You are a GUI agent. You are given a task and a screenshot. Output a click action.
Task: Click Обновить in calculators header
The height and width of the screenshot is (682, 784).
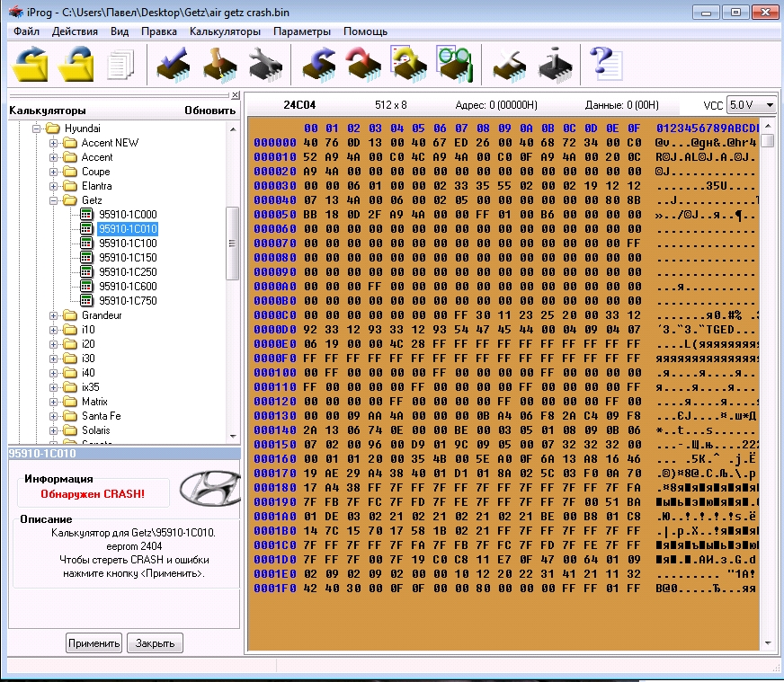210,111
